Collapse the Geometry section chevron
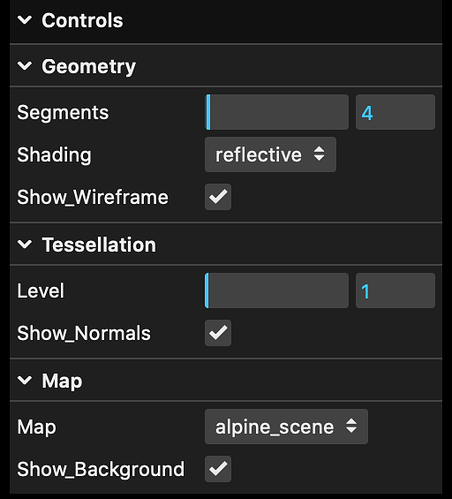452x499 pixels. click(x=25, y=66)
